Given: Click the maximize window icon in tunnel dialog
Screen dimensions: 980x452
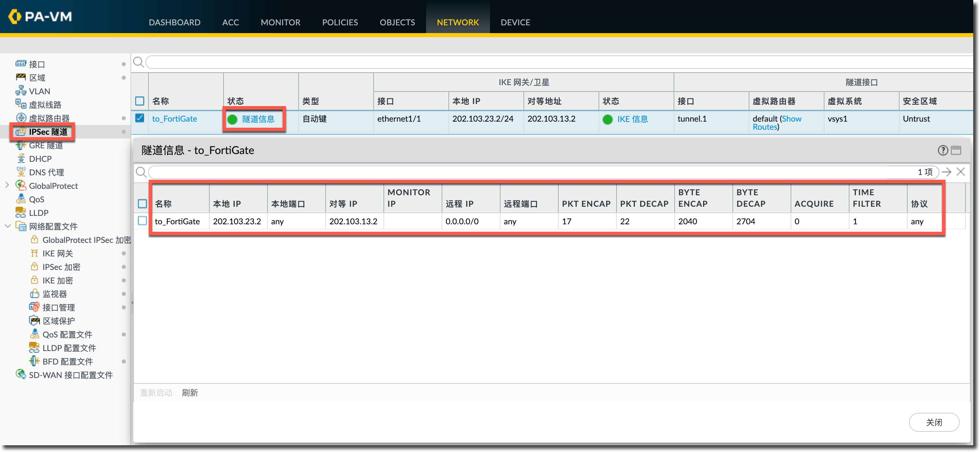Looking at the screenshot, I should (956, 151).
